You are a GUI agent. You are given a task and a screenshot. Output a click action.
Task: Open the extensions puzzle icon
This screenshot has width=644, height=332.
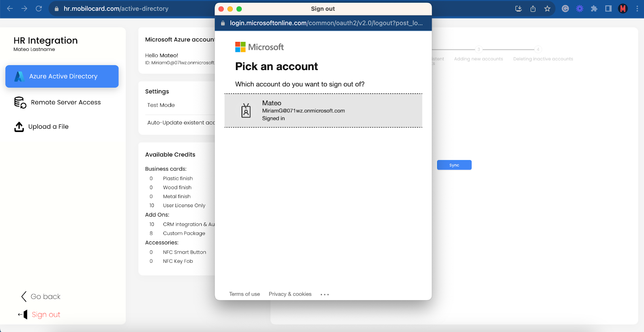point(594,8)
